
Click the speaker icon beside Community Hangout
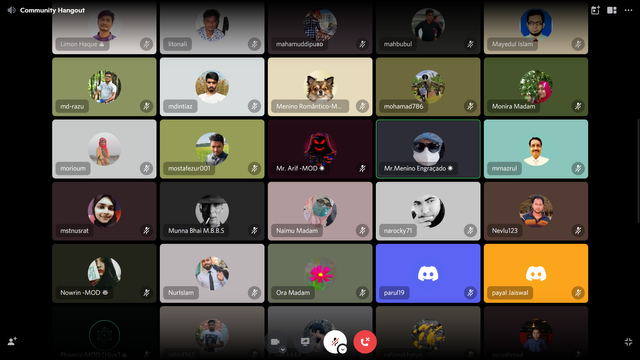tap(11, 10)
